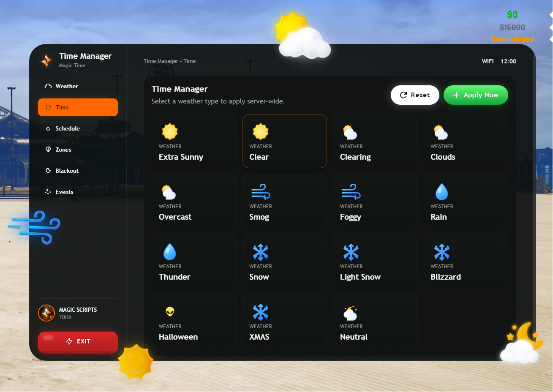Click the Blizzard snowflake icon
The image size is (553, 392).
pos(442,252)
